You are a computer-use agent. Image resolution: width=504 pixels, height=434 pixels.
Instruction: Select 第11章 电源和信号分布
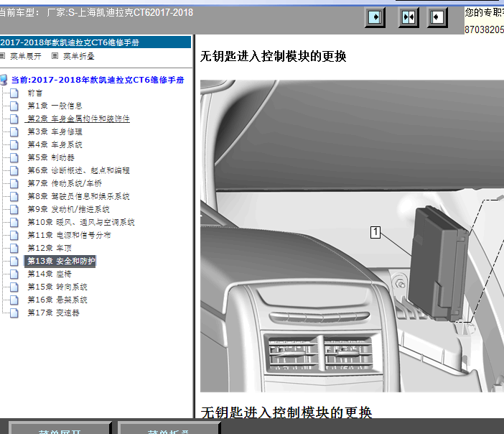click(69, 235)
